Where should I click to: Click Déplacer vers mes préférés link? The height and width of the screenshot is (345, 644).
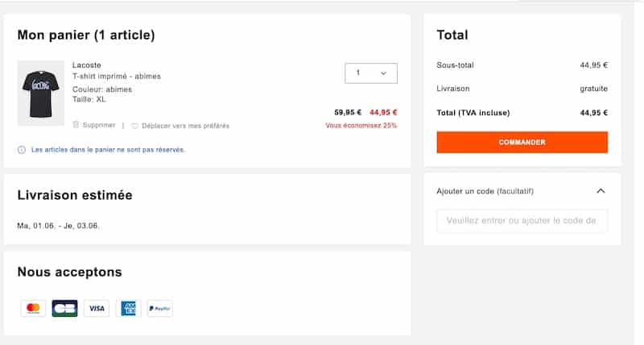click(186, 126)
